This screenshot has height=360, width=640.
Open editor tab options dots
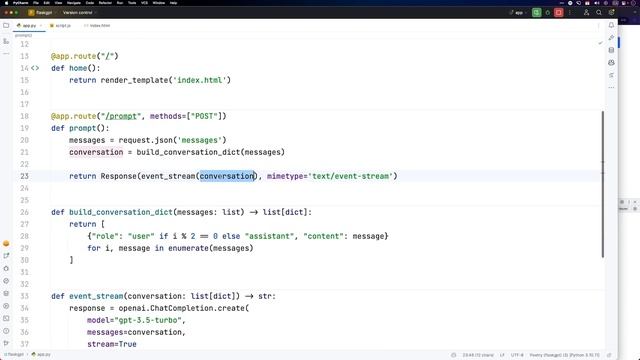click(599, 26)
